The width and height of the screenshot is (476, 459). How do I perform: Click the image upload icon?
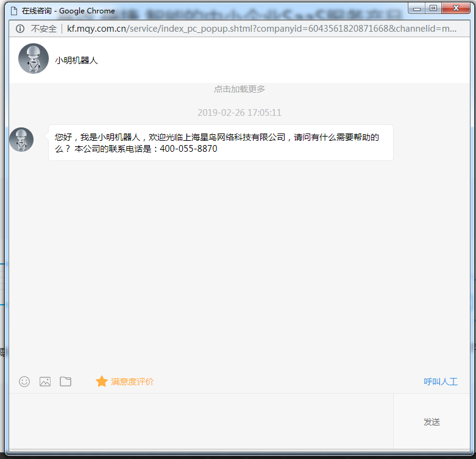point(45,382)
